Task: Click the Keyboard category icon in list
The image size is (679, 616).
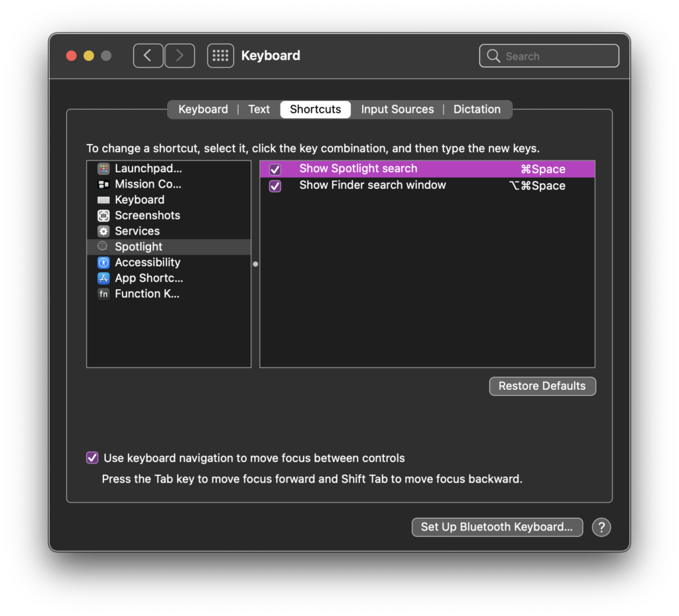Action: (103, 200)
